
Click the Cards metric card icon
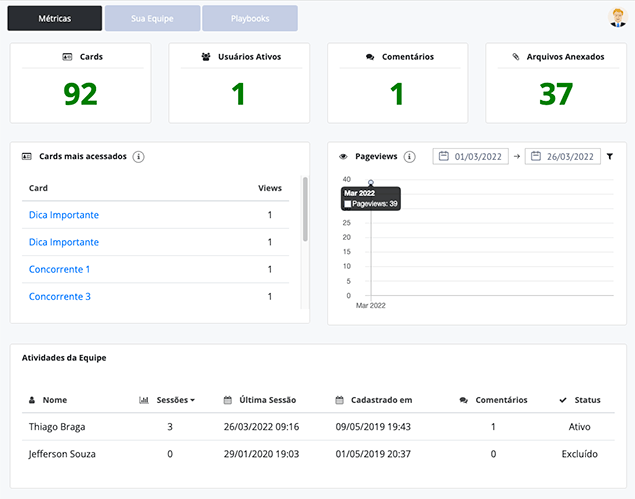click(67, 57)
